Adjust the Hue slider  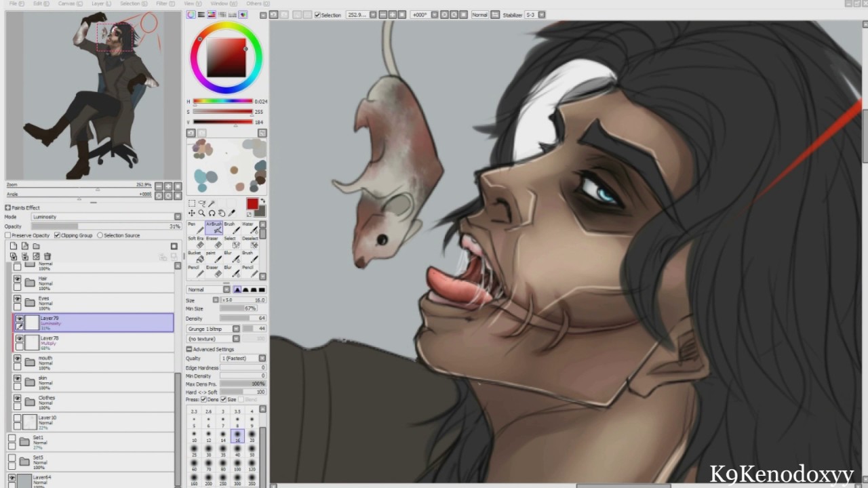pos(223,101)
